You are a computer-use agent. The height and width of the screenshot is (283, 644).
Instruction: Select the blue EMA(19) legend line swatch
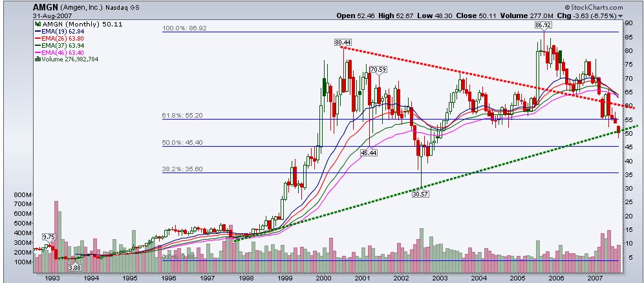pyautogui.click(x=38, y=32)
